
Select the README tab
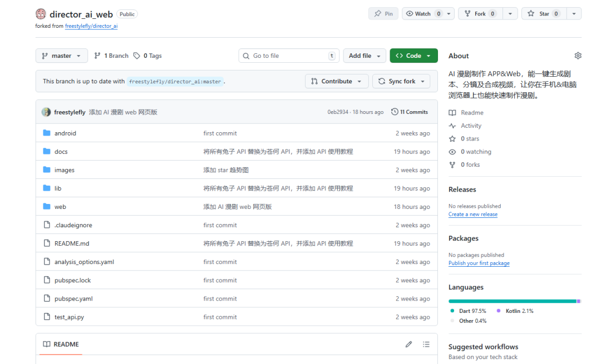[x=61, y=344]
